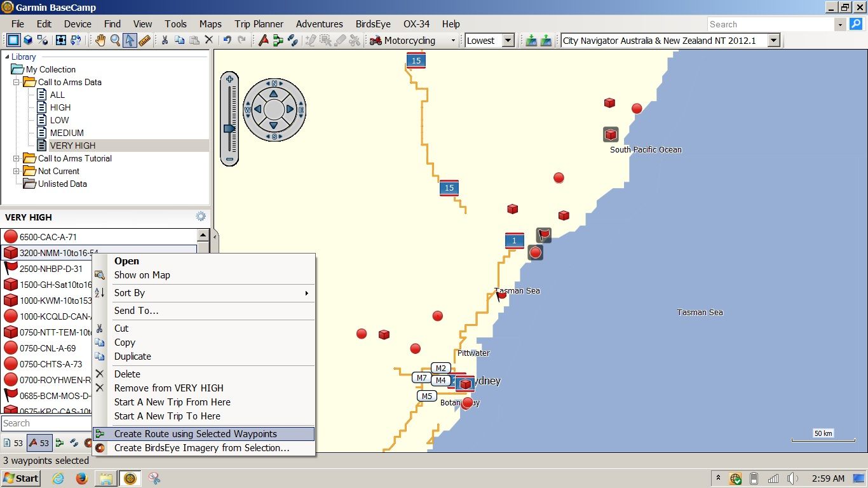The height and width of the screenshot is (488, 868).
Task: Toggle the tracks filter footprints button
Action: click(x=74, y=443)
